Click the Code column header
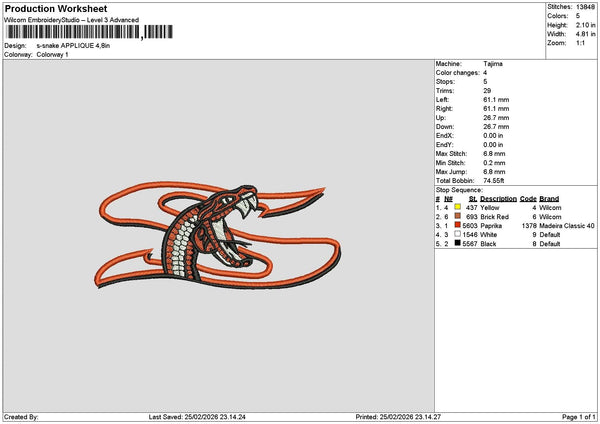The width and height of the screenshot is (600, 424). [x=528, y=198]
